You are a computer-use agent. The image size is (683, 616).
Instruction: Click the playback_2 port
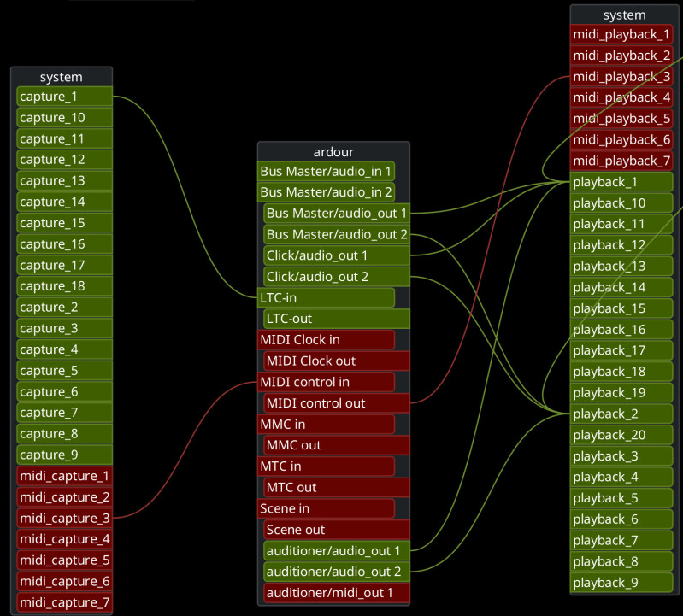coord(621,414)
